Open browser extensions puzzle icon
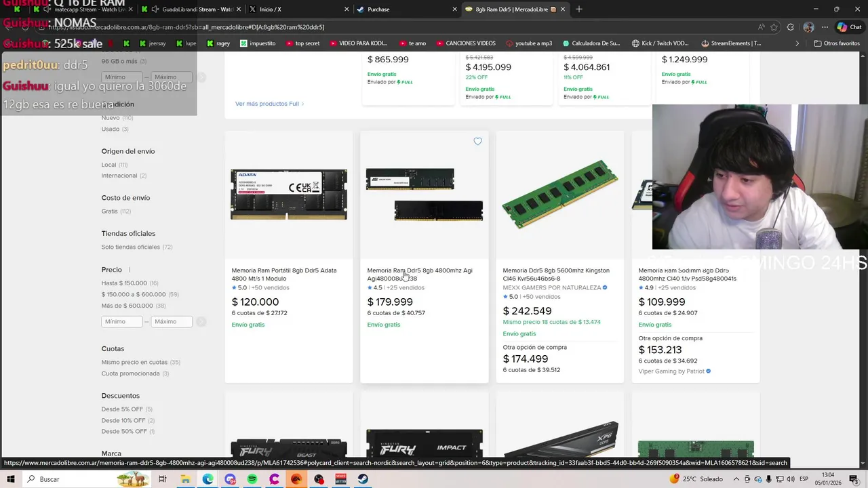The height and width of the screenshot is (488, 868). (791, 27)
